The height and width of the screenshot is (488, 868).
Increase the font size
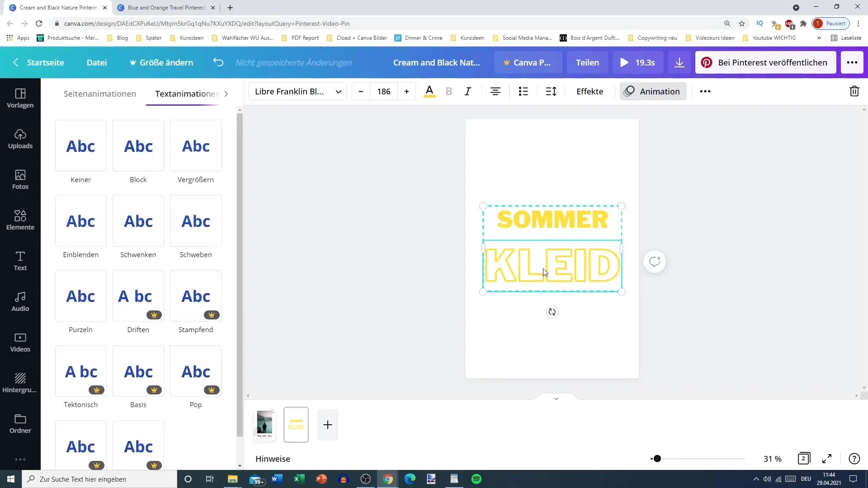[x=406, y=91]
